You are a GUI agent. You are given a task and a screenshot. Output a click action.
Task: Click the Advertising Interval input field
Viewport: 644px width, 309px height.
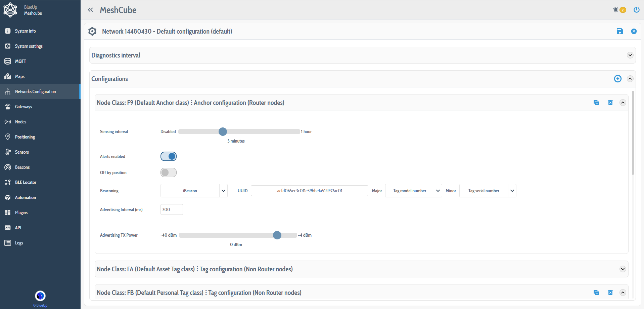click(172, 209)
